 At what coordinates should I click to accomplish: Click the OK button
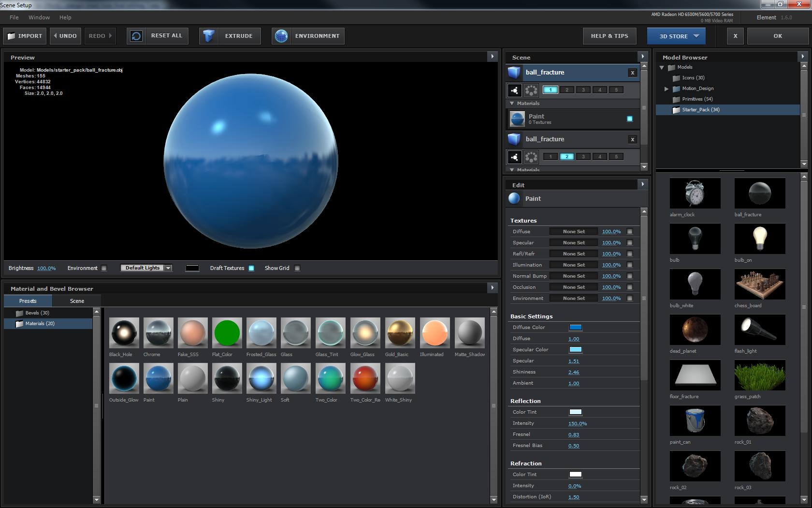[778, 36]
